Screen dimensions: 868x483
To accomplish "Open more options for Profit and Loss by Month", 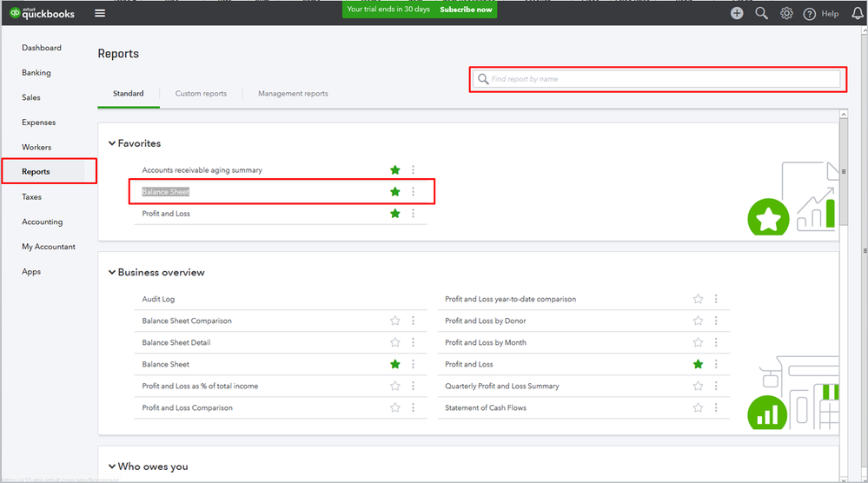I will point(716,342).
